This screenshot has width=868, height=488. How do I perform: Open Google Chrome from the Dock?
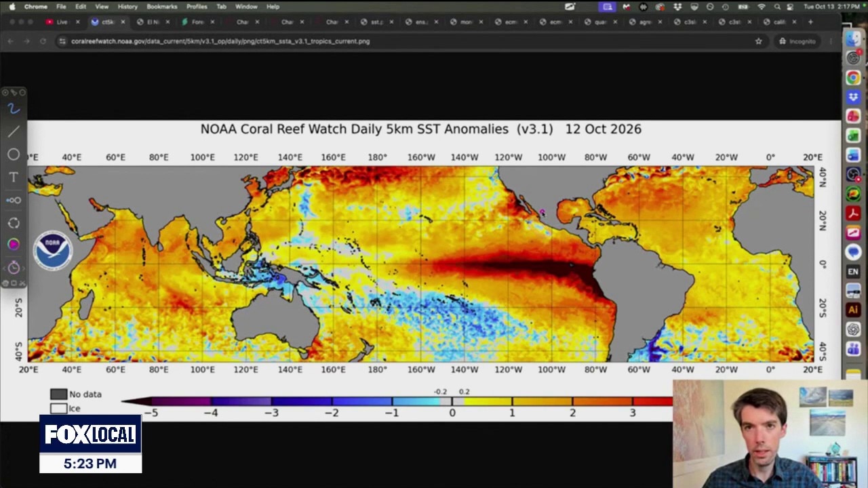click(x=853, y=78)
